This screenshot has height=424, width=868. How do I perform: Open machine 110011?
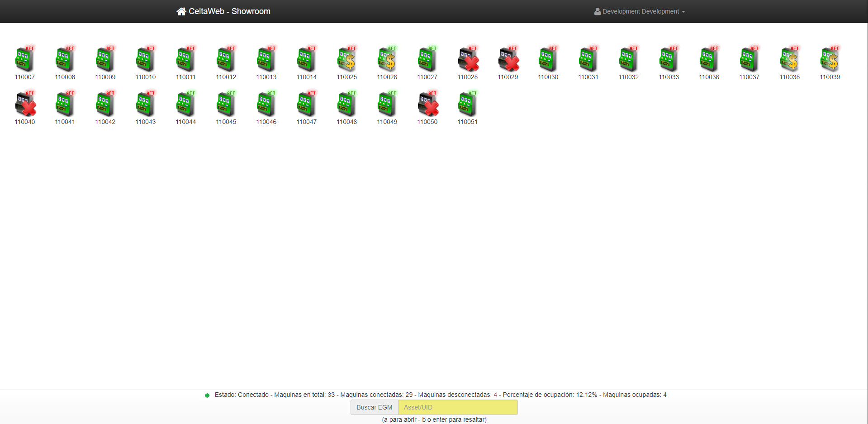pos(186,59)
